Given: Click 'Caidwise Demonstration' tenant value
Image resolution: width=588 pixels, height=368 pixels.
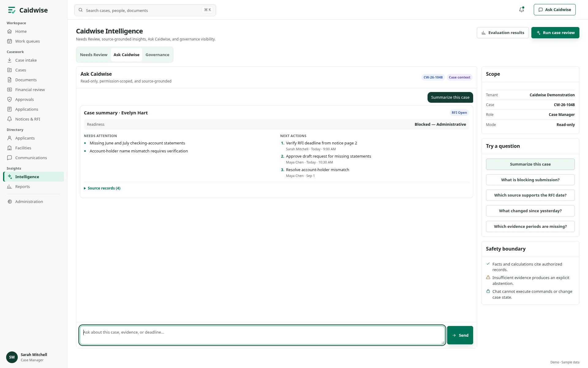Looking at the screenshot, I should (x=552, y=95).
